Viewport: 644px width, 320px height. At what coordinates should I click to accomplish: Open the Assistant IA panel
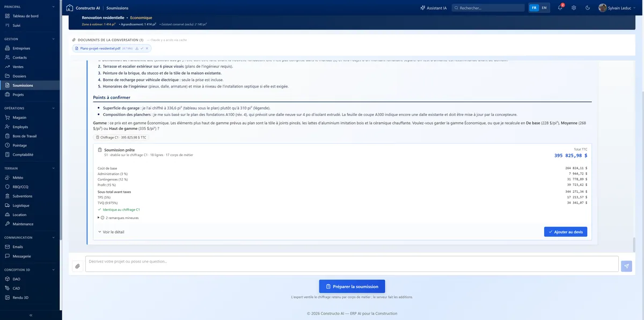(434, 8)
